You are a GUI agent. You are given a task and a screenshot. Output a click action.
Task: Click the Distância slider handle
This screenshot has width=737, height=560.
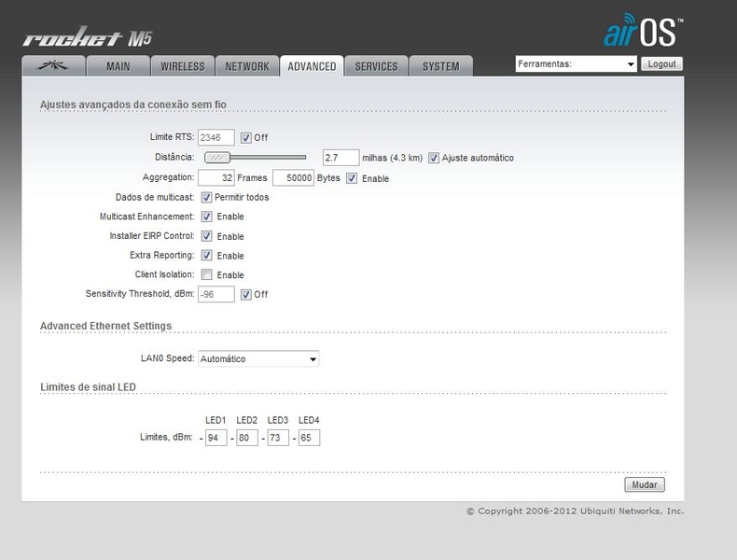pos(217,158)
